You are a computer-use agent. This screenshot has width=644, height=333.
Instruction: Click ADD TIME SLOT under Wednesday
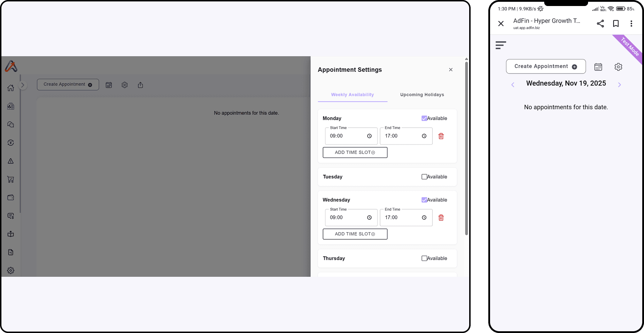(x=355, y=234)
